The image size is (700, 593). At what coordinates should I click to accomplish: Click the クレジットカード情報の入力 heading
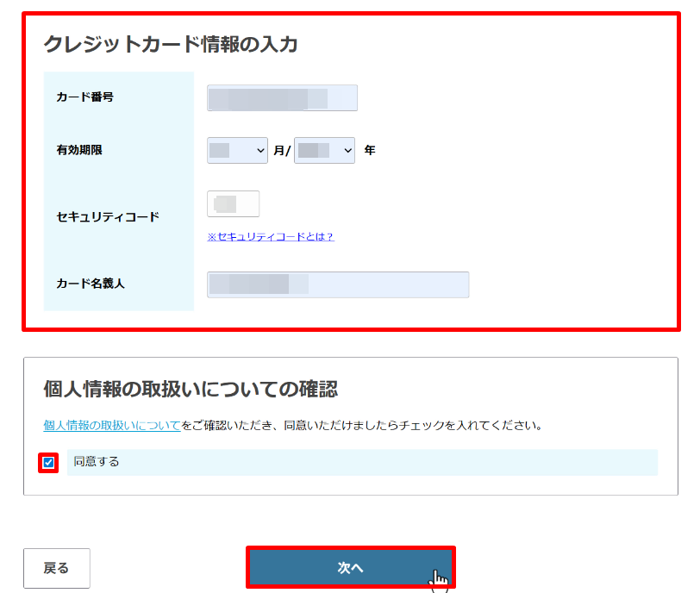pos(171,45)
